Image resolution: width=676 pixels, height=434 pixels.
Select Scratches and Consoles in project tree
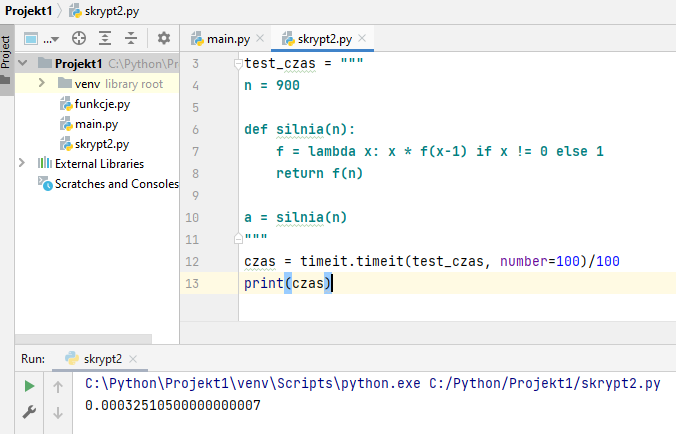pos(115,183)
